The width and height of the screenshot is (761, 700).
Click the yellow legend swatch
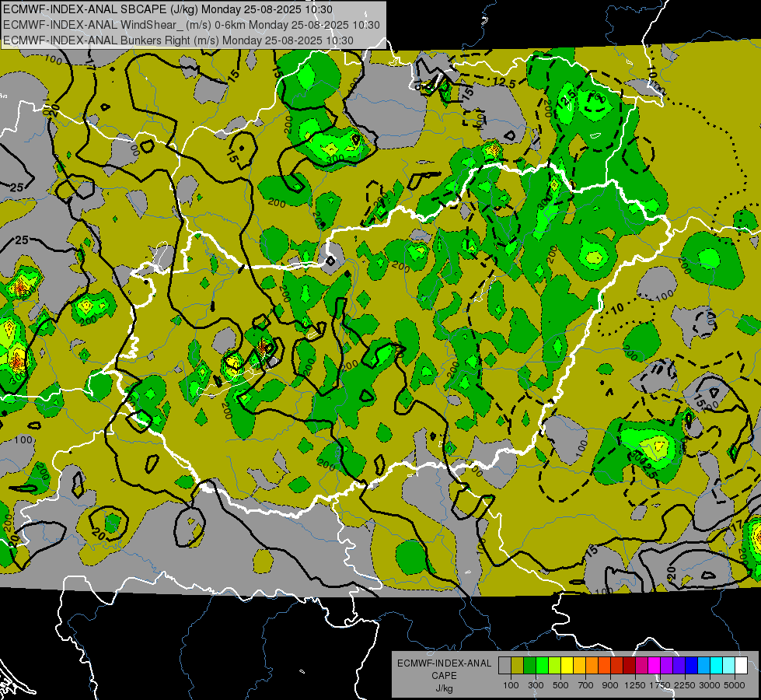coord(567,665)
